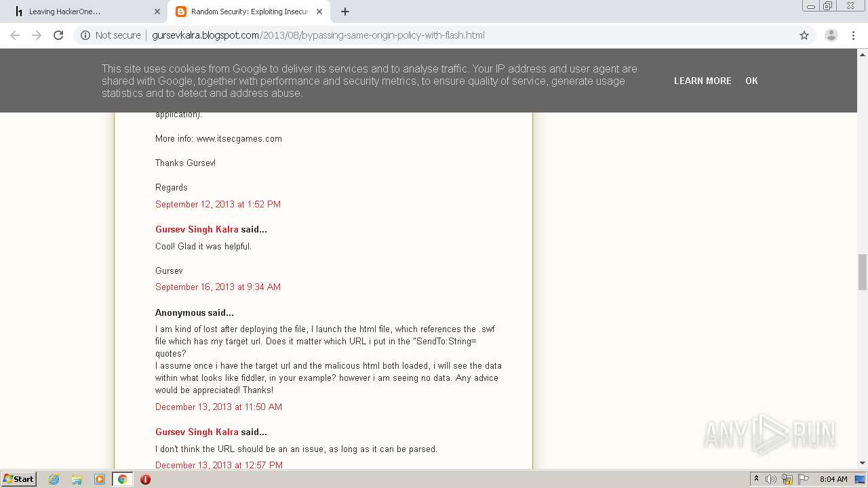Show hidden system tray icons
868x488 pixels.
pyautogui.click(x=756, y=479)
